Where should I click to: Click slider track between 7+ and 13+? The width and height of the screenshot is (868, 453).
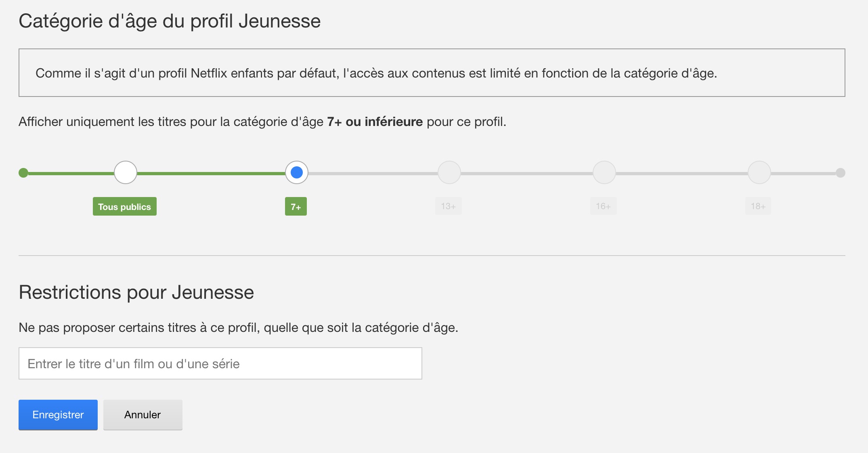[x=373, y=173]
